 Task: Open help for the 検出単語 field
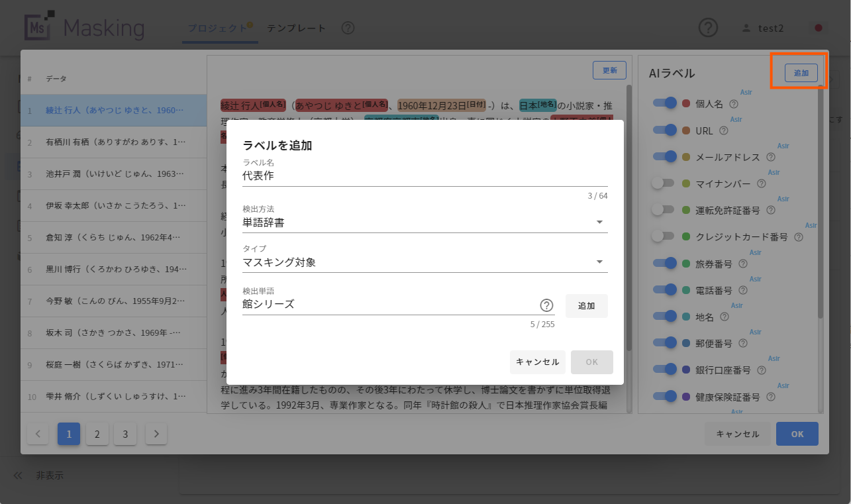(x=546, y=305)
